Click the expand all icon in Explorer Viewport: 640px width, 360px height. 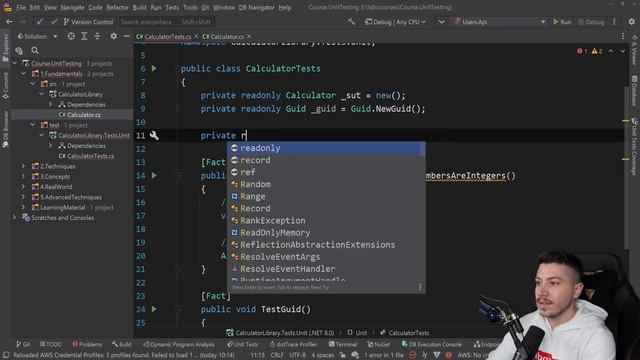pos(84,36)
